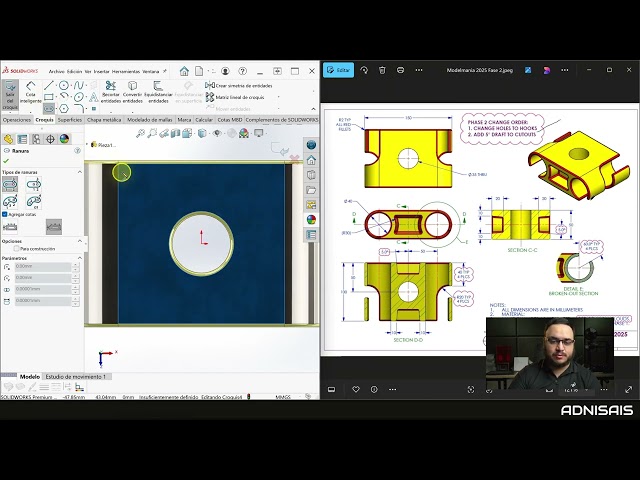640x480 pixels.
Task: Open the edit appearance color icon
Action: point(244,133)
